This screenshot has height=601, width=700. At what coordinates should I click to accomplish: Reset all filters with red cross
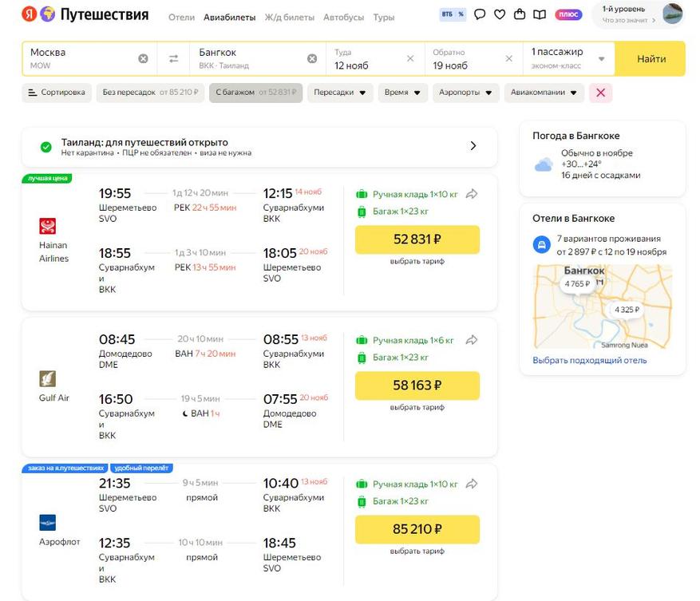click(600, 93)
